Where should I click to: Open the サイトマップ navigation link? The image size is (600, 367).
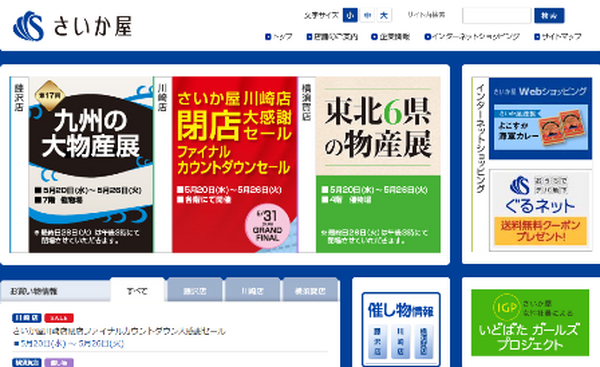(x=558, y=37)
